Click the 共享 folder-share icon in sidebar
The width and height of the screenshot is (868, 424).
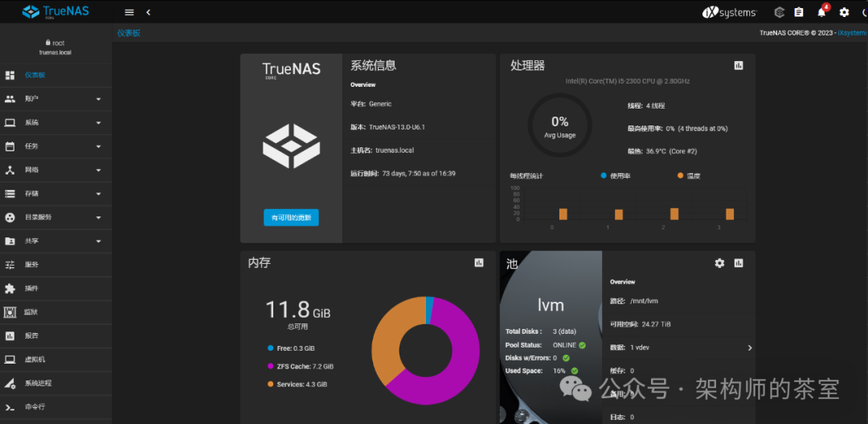(10, 241)
